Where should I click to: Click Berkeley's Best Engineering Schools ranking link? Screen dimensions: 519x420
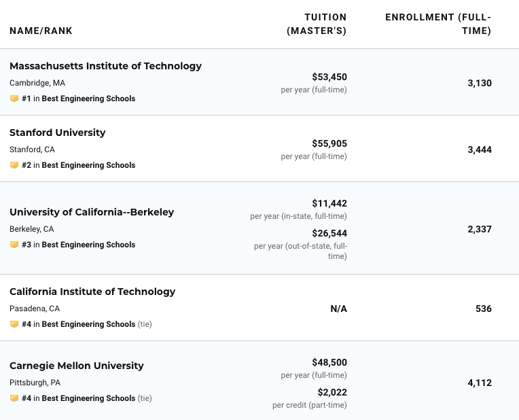click(x=88, y=245)
